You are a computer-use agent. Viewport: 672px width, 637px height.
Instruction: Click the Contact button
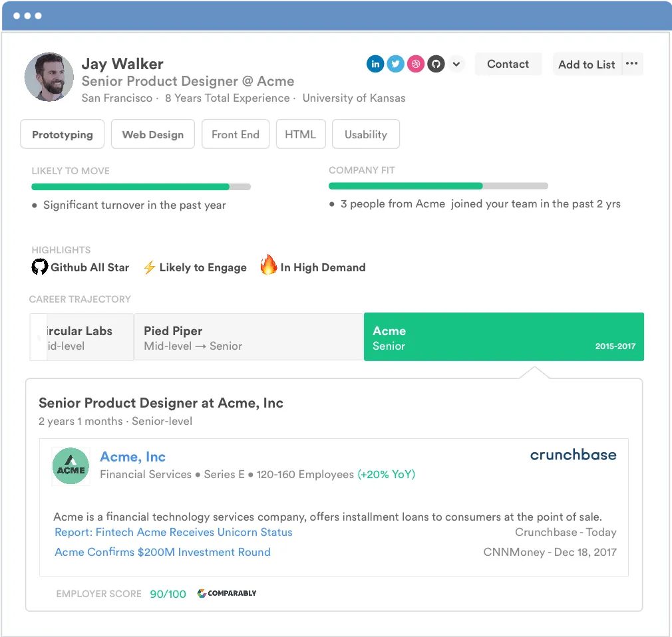[508, 64]
